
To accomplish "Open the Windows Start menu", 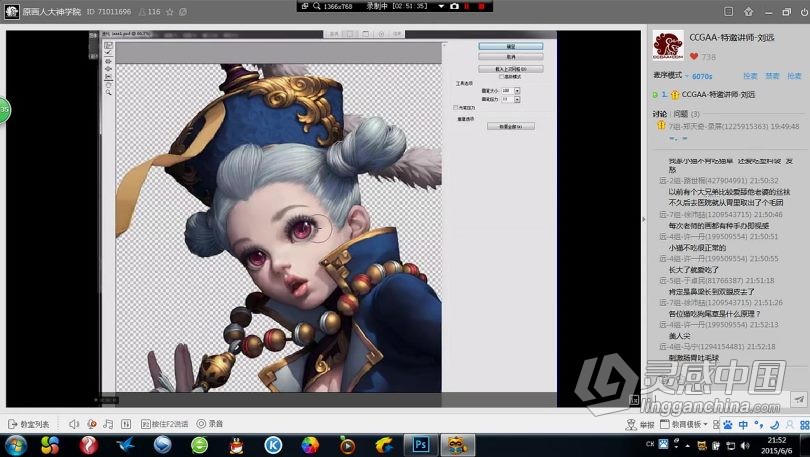I will (x=16, y=445).
